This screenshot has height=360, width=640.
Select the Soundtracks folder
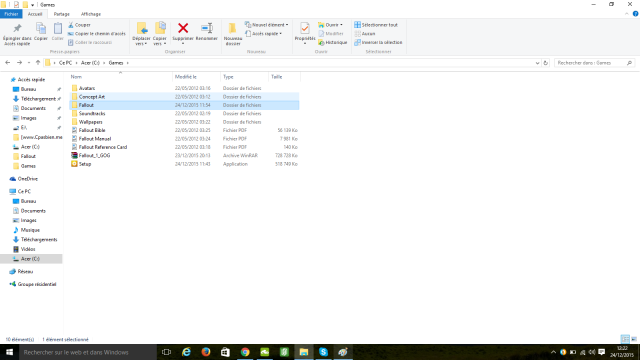(x=92, y=113)
